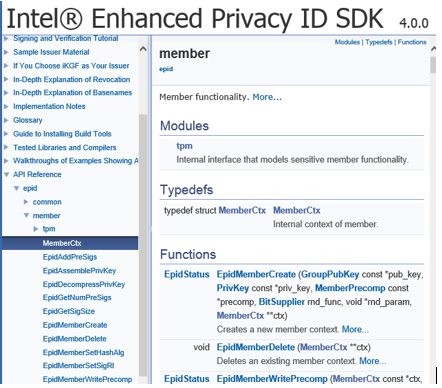This screenshot has height=388, width=442.
Task: Click sidebar scrollbar thumb
Action: [143, 245]
